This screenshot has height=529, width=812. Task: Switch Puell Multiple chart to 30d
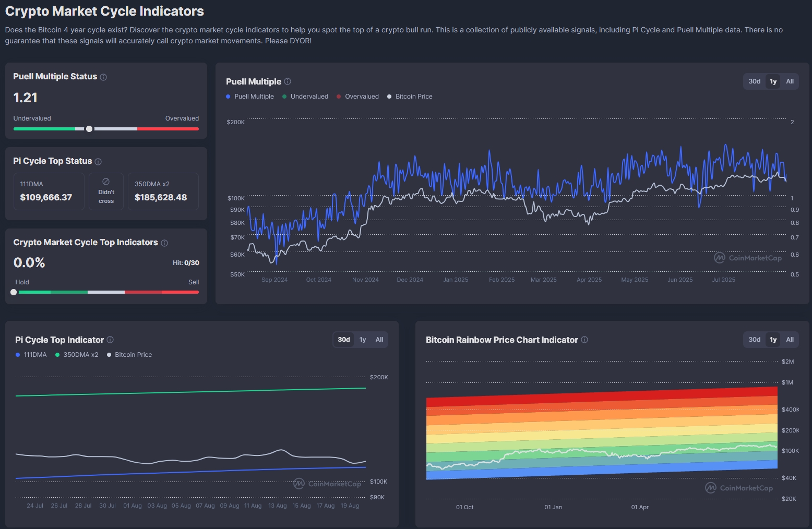(754, 81)
